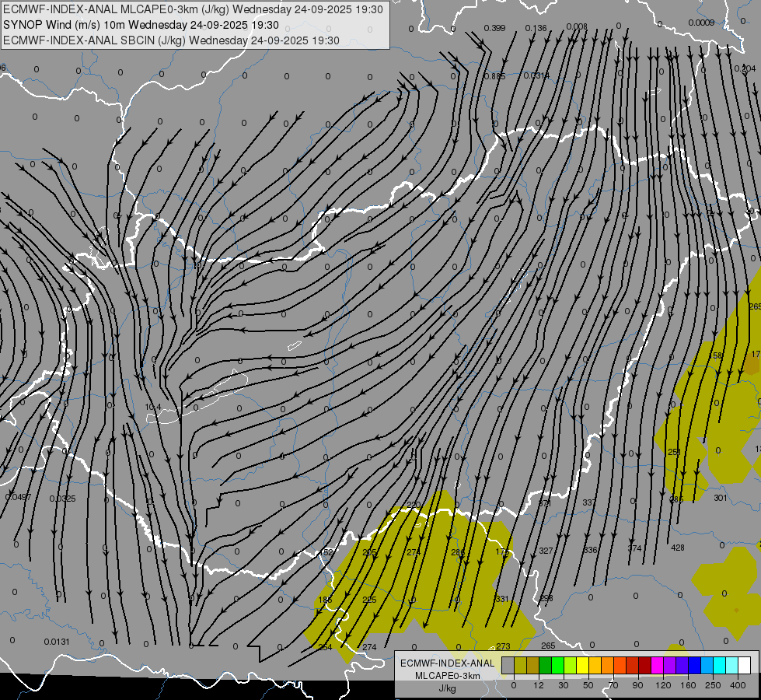Viewport: 761px width, 700px height.
Task: Click the legend tick label 12
Action: tap(538, 685)
